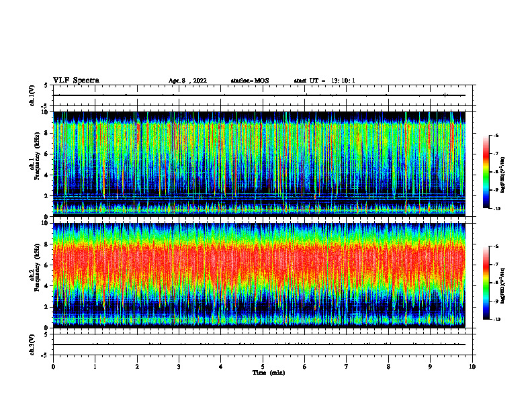Click time axis tick label "0"

53,367
